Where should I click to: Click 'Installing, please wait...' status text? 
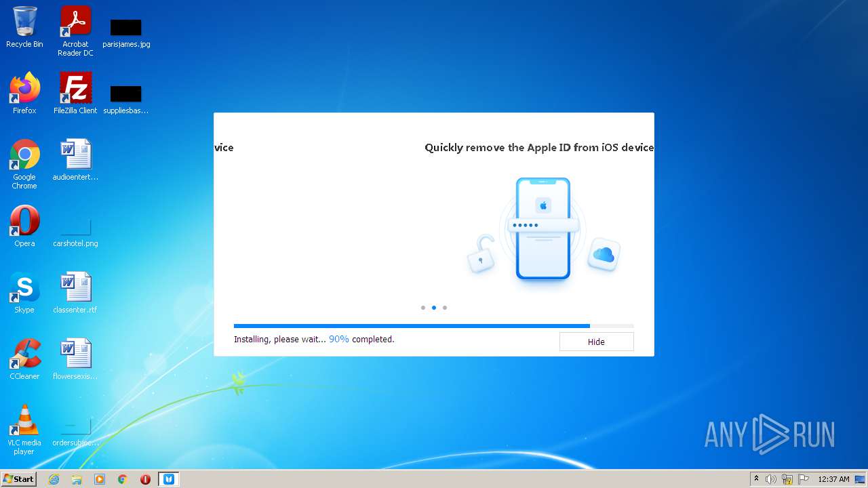pos(280,339)
